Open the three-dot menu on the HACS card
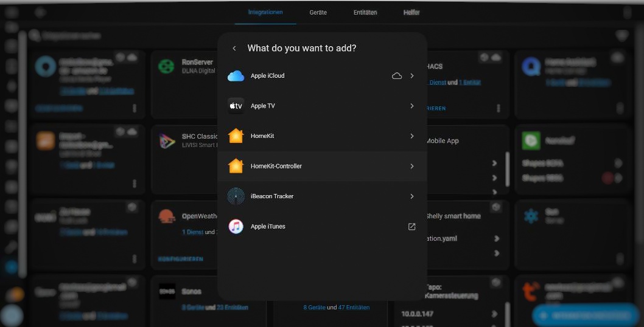The width and height of the screenshot is (644, 327). coord(498,108)
